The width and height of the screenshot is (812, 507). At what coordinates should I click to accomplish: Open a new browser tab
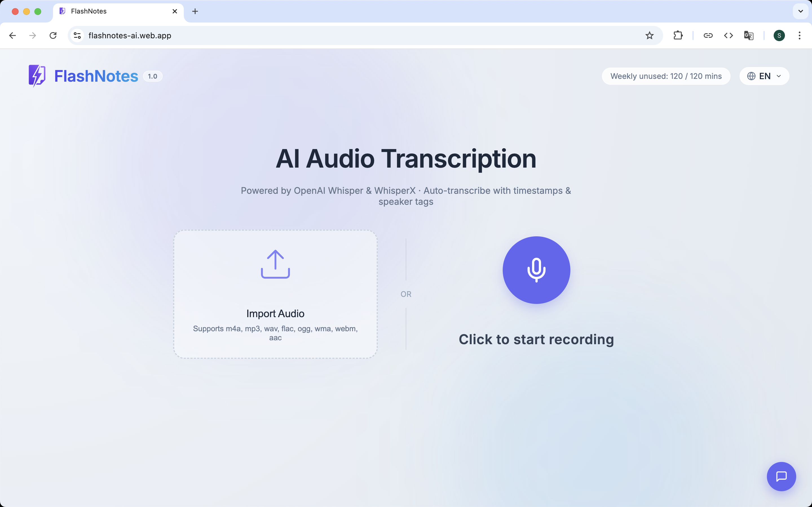tap(195, 11)
